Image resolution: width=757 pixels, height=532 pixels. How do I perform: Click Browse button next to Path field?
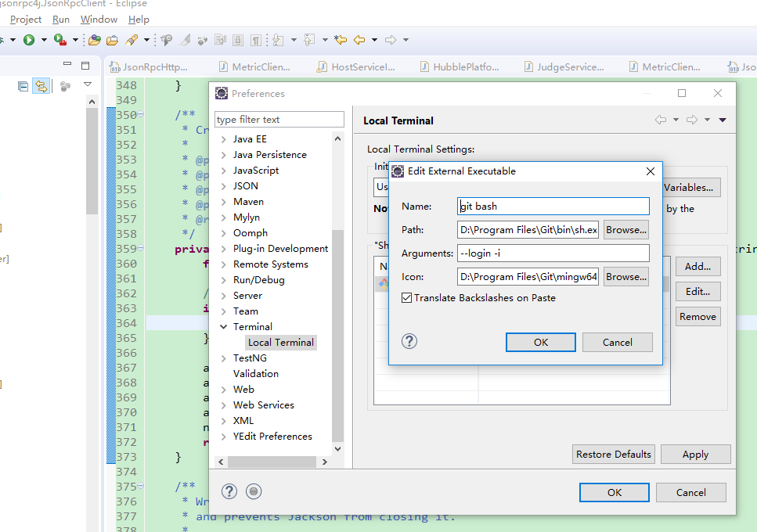pos(625,230)
